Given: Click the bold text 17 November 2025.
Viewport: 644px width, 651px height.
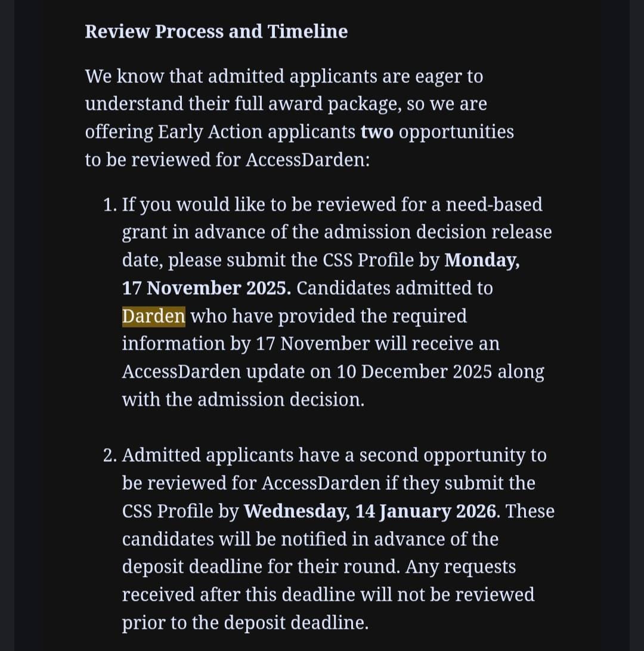Looking at the screenshot, I should point(206,288).
